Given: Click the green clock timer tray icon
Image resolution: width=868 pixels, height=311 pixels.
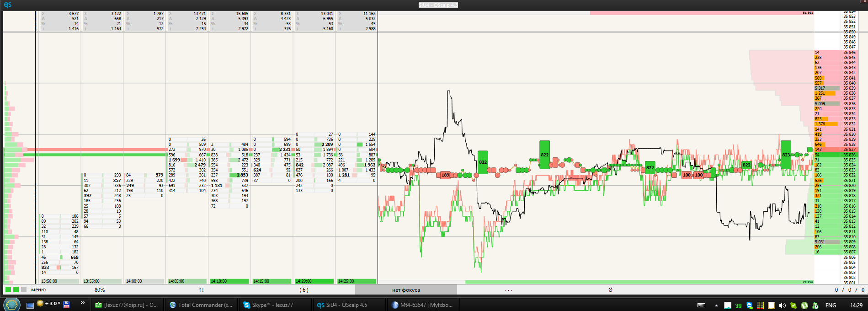Looking at the screenshot, I should [x=815, y=306].
